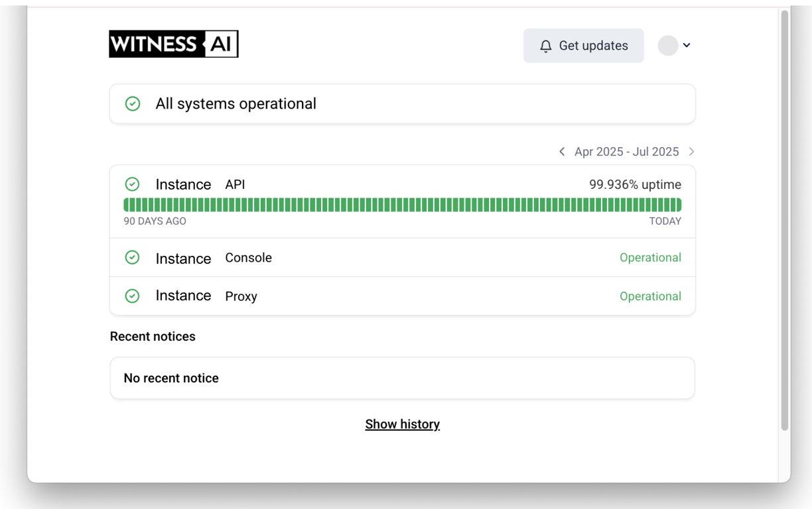Click the Instance Proxy status check icon
The image size is (812, 509).
[132, 296]
